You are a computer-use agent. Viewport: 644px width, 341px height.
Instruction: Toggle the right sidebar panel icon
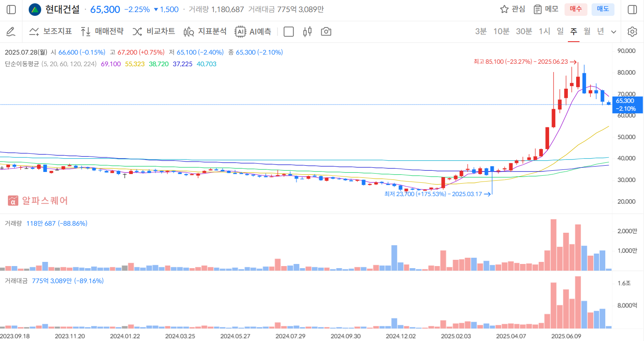pos(632,10)
